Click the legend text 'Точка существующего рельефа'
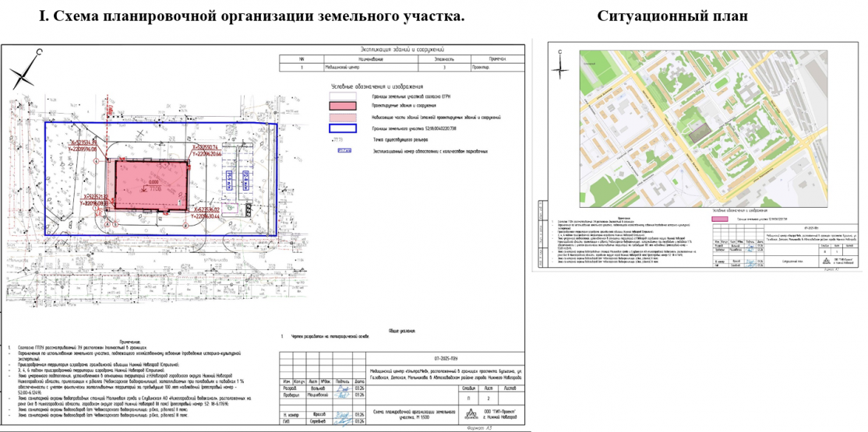Viewport: 868px width, 432px height. click(x=400, y=140)
